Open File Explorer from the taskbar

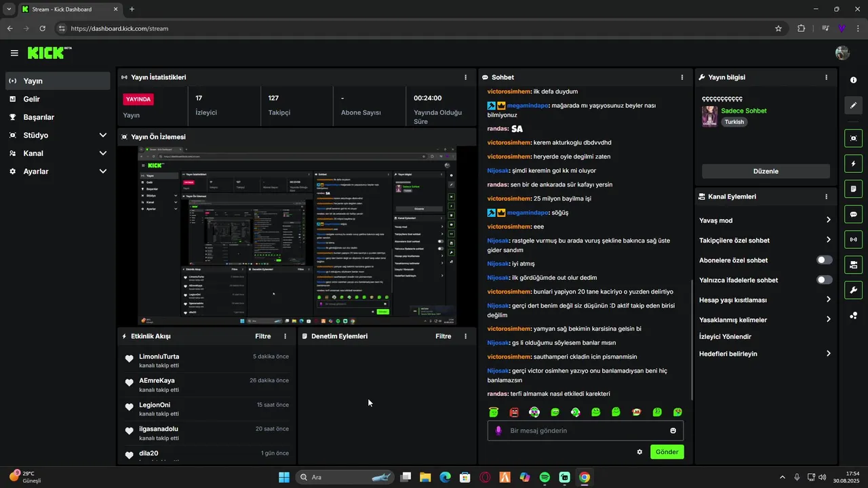coord(425,477)
